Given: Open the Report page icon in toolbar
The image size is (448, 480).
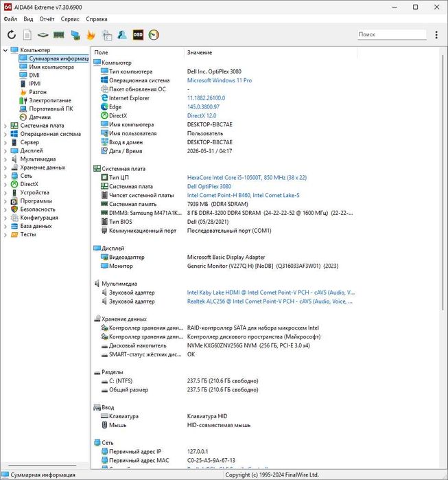Looking at the screenshot, I should tap(27, 35).
